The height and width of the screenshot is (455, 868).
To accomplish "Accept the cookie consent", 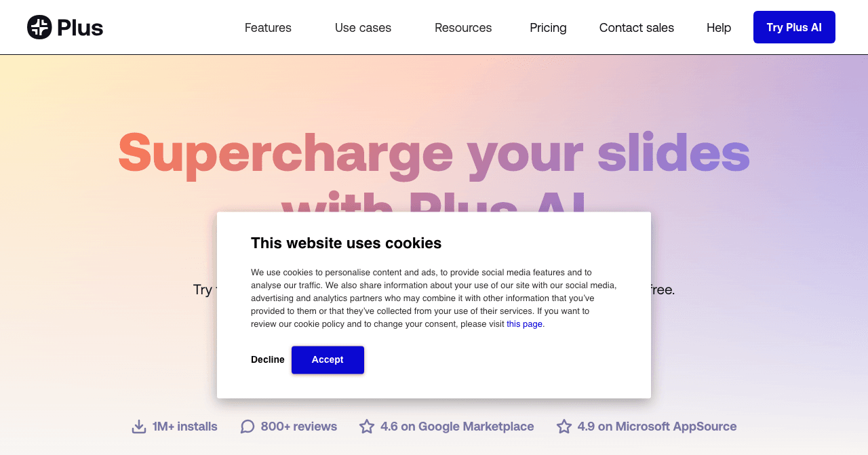I will click(328, 360).
